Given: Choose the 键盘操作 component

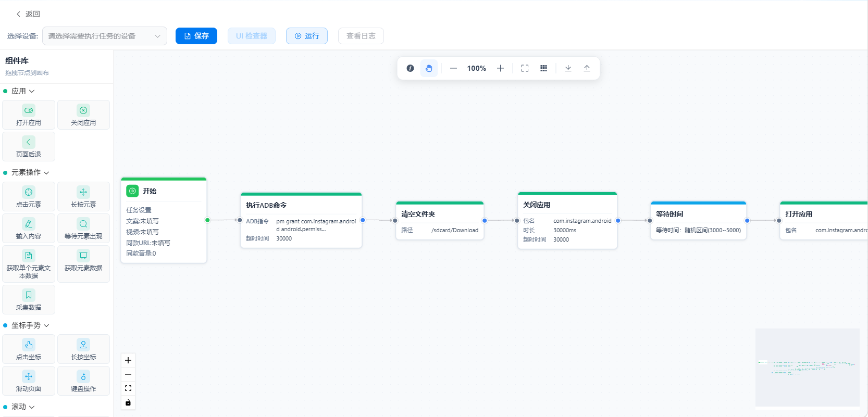Looking at the screenshot, I should tap(83, 381).
